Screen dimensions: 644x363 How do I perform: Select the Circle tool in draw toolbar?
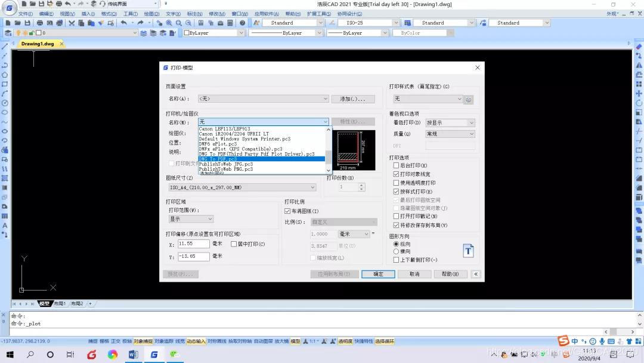coord(5,103)
